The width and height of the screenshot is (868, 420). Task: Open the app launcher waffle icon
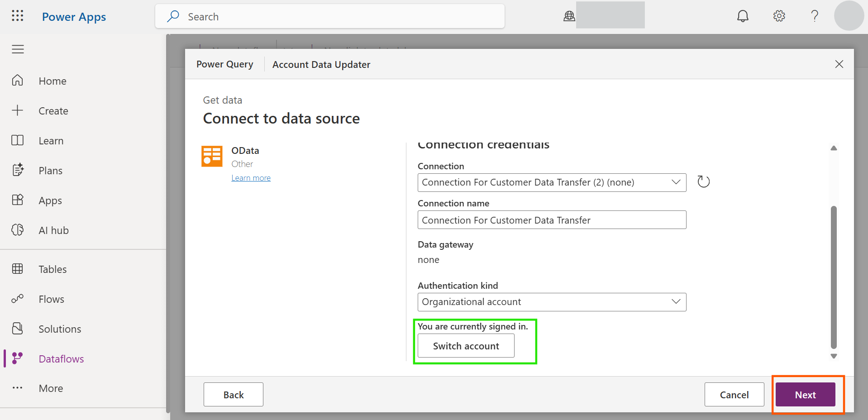pyautogui.click(x=18, y=16)
